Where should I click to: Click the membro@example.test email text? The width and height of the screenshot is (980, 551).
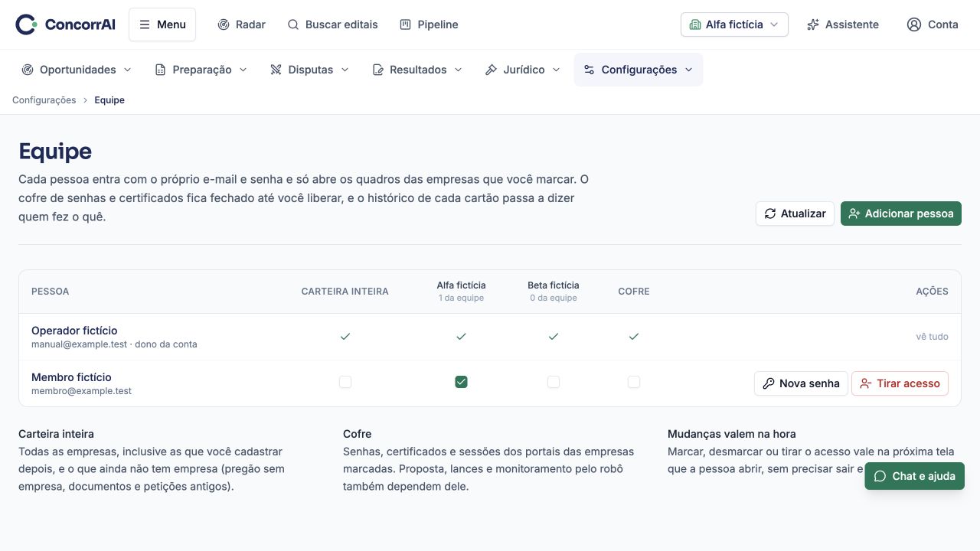click(81, 391)
